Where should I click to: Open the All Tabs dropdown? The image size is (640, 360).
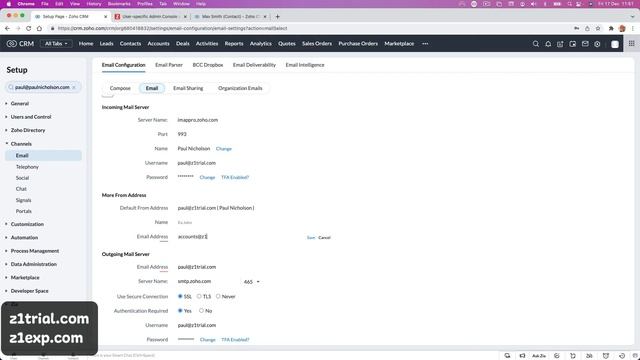click(x=56, y=44)
